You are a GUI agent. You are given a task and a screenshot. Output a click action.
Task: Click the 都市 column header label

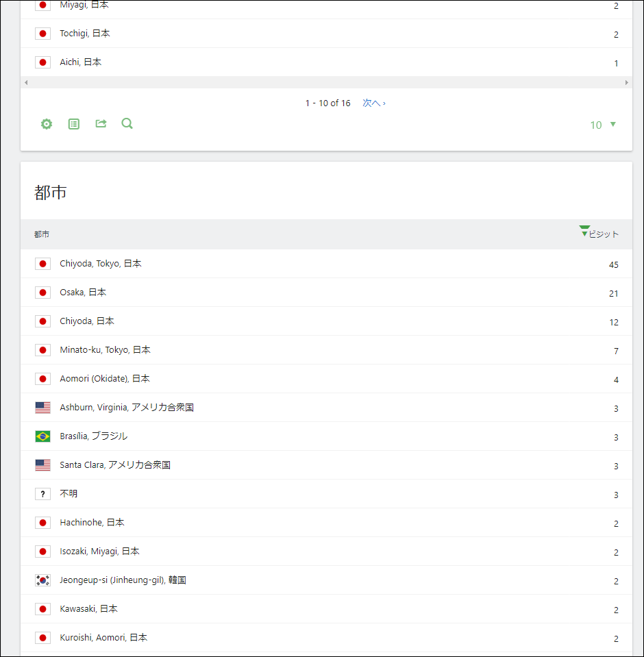pyautogui.click(x=42, y=234)
